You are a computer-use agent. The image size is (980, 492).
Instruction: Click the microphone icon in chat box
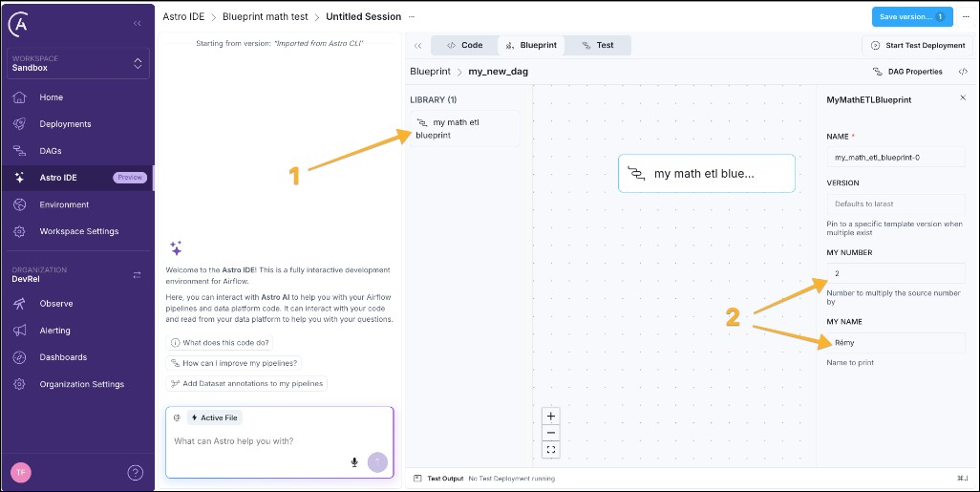[x=354, y=462]
